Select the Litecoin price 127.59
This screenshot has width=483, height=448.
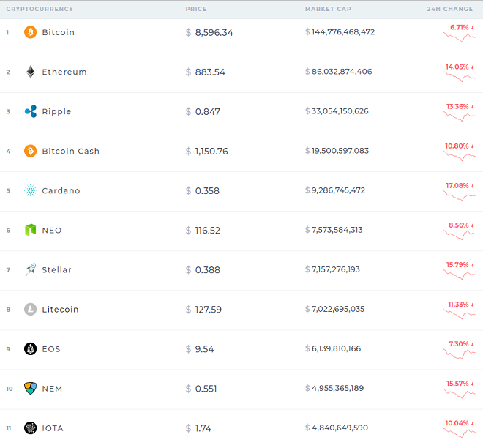[209, 310]
